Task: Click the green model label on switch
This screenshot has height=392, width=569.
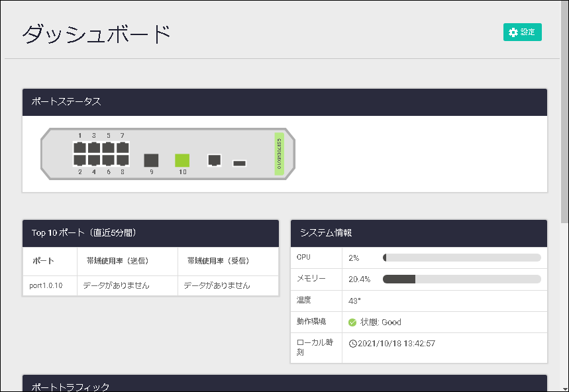Action: point(279,154)
